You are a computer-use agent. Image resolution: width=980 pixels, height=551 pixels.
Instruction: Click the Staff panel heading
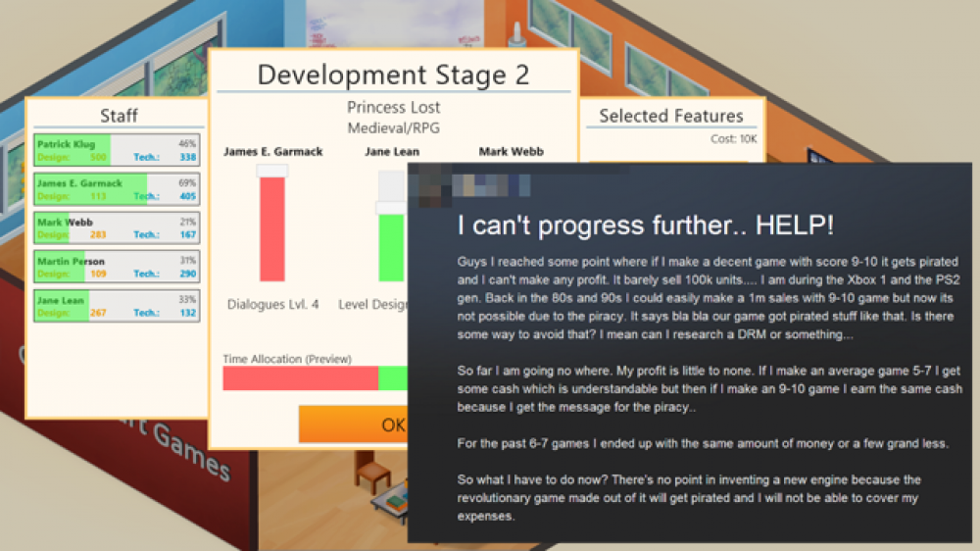[x=119, y=116]
